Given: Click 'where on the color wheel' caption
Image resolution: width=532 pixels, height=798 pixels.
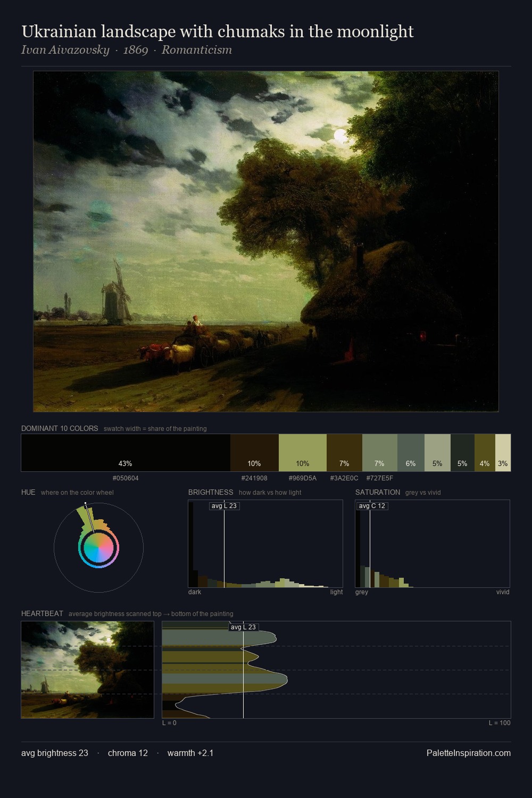Looking at the screenshot, I should point(77,493).
